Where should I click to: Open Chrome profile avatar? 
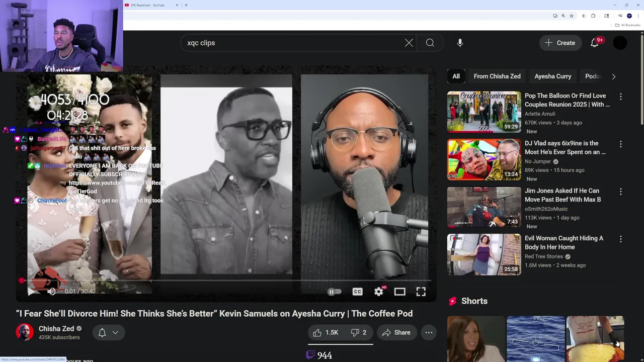tap(629, 16)
